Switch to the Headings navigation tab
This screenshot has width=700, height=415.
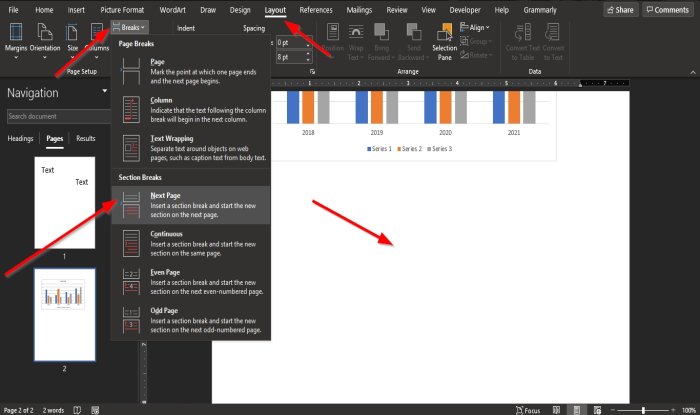coord(21,139)
